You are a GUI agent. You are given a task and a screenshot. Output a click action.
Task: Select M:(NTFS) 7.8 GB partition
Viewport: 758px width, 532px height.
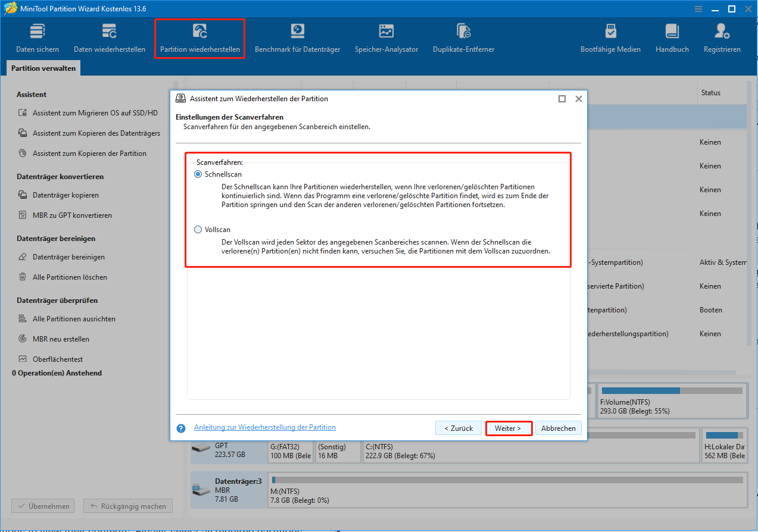pos(506,490)
